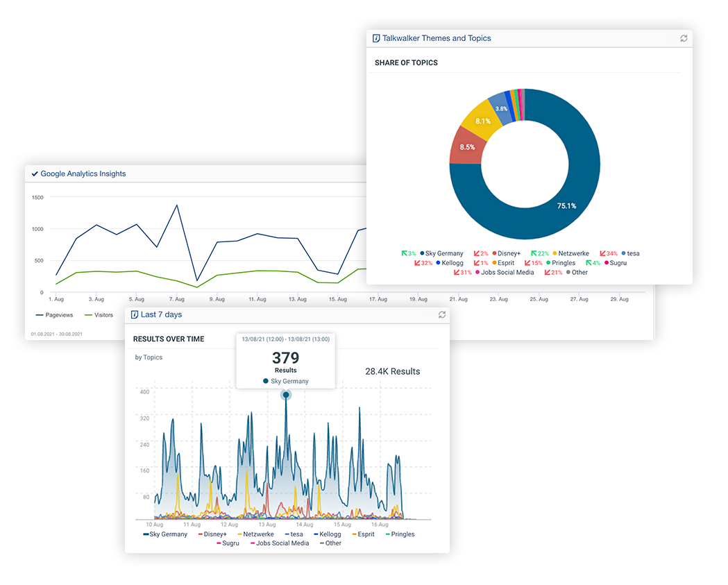The width and height of the screenshot is (728, 585).
Task: Select the 8.1% yellow donut slice
Action: pyautogui.click(x=483, y=121)
